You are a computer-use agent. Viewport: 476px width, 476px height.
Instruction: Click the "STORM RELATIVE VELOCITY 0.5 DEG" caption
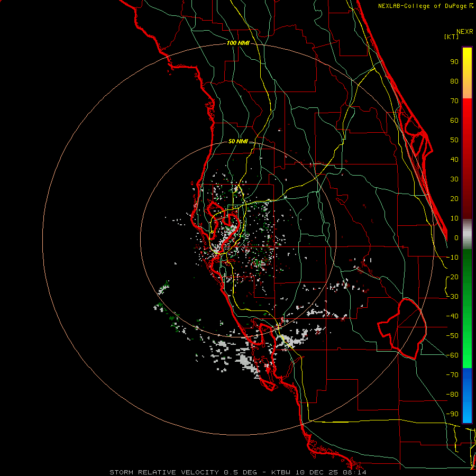point(184,472)
